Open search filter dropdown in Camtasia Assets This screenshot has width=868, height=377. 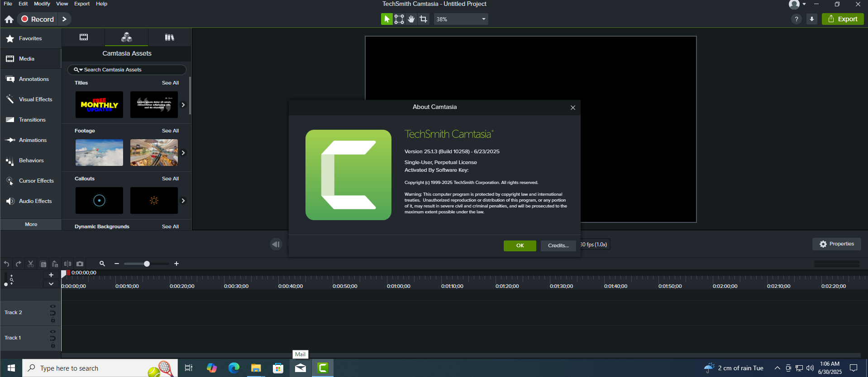78,70
